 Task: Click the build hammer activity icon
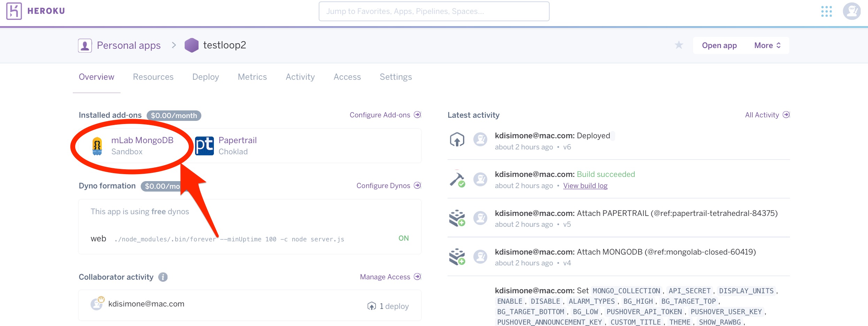[457, 178]
